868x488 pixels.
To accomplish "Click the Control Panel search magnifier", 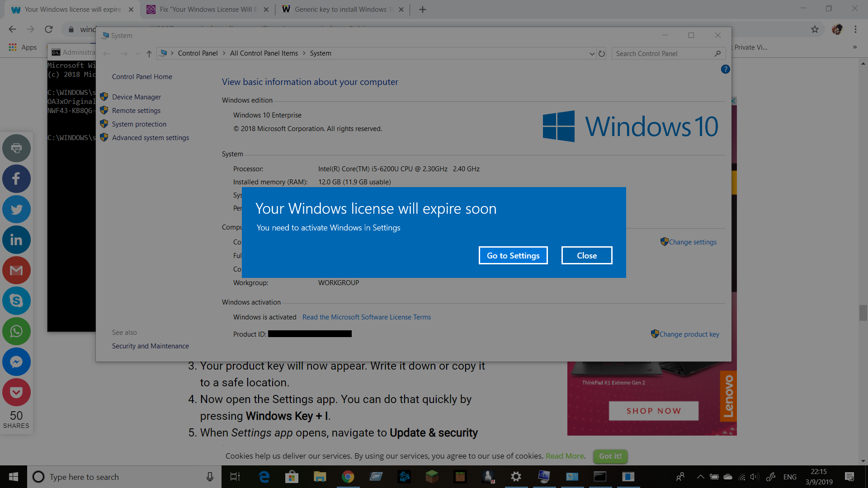I will [717, 53].
